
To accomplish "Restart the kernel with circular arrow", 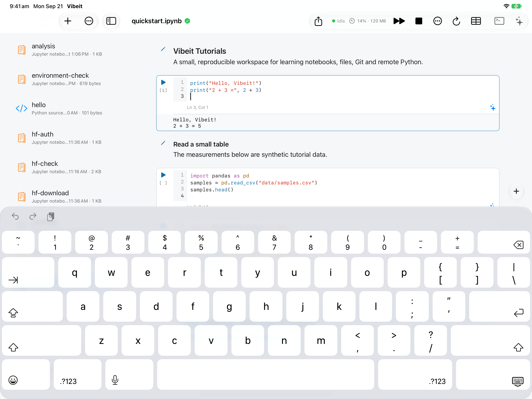I will (x=456, y=21).
